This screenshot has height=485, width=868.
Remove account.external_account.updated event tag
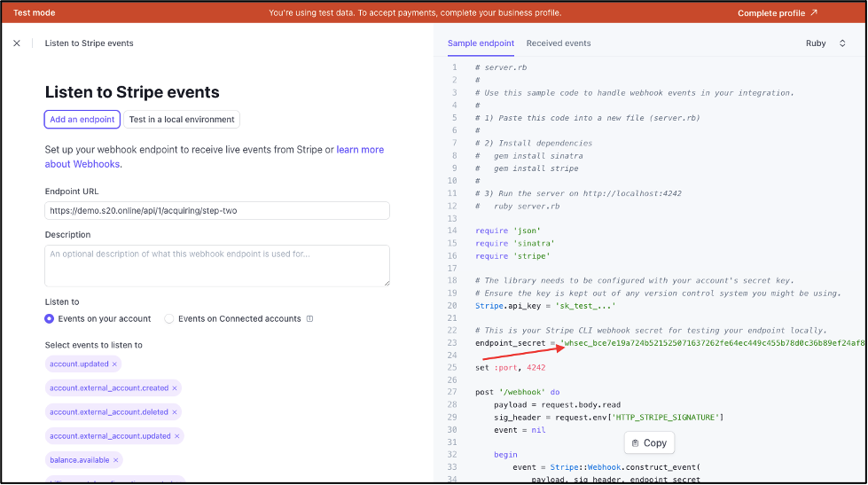[x=177, y=436]
